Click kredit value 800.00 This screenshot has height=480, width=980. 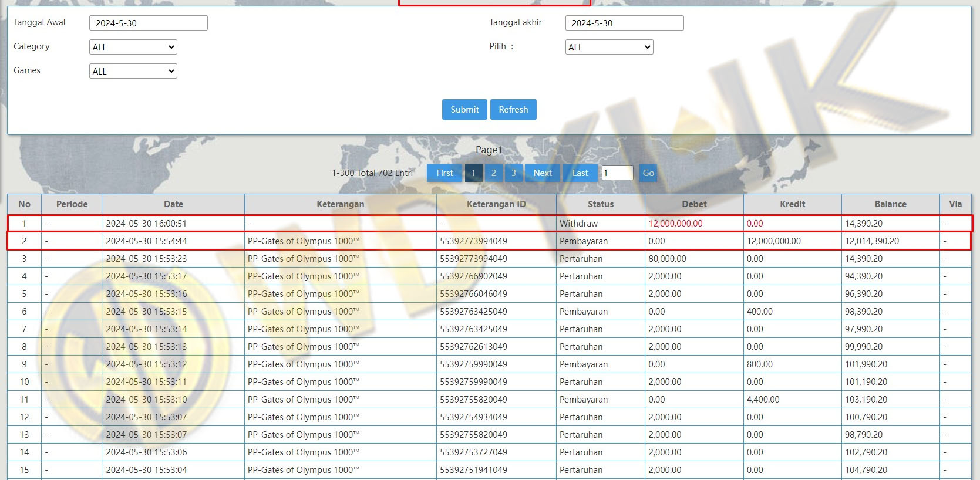coord(760,364)
